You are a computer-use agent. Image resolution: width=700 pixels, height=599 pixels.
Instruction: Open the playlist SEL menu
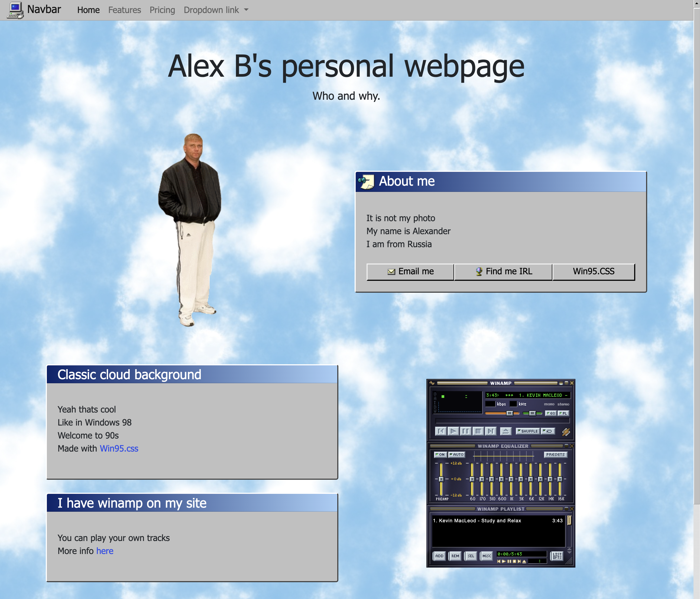(x=471, y=556)
